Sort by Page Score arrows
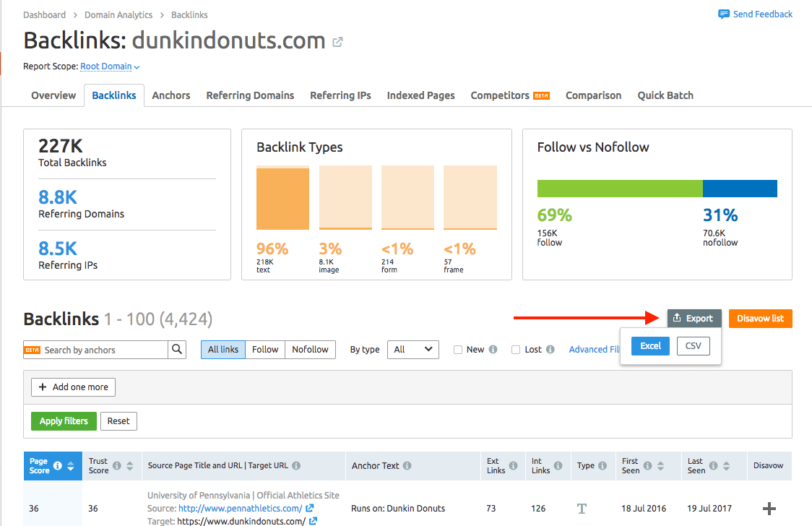 [70, 465]
